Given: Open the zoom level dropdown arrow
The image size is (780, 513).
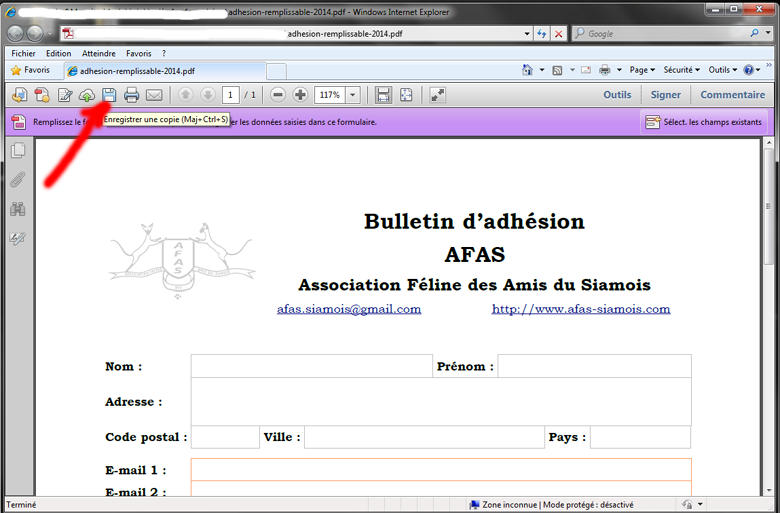Looking at the screenshot, I should [x=353, y=95].
